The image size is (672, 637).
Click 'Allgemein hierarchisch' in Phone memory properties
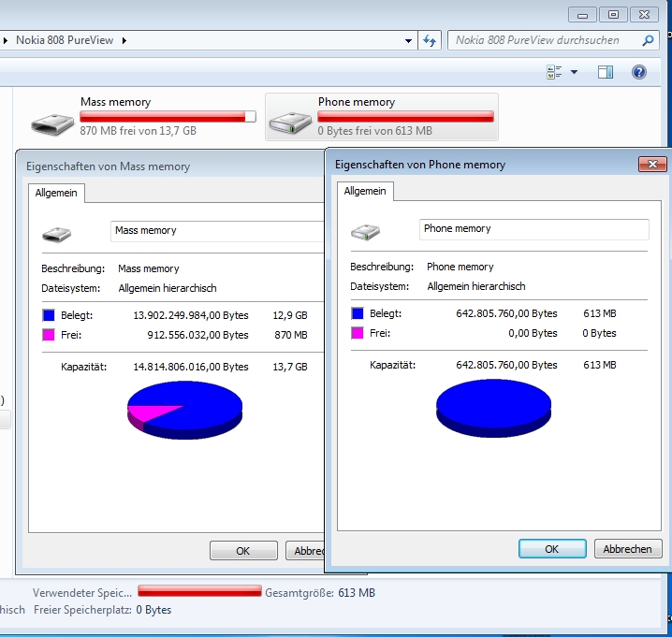476,286
